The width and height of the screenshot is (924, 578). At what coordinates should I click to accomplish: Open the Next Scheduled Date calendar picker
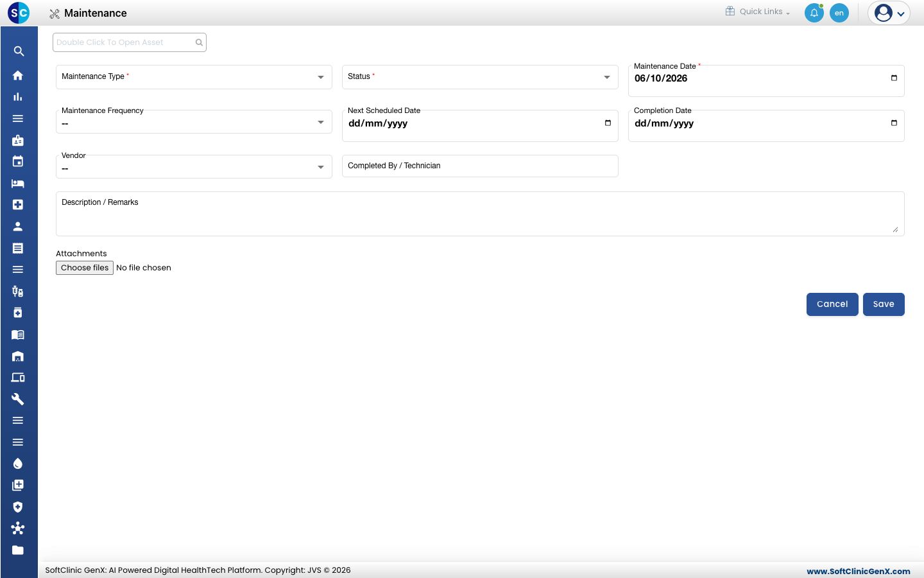coord(608,123)
